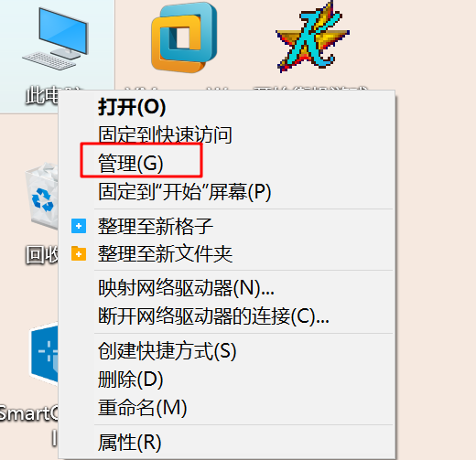Select the This PC desktop icon
Image resolution: width=476 pixels, height=460 pixels.
click(56, 38)
